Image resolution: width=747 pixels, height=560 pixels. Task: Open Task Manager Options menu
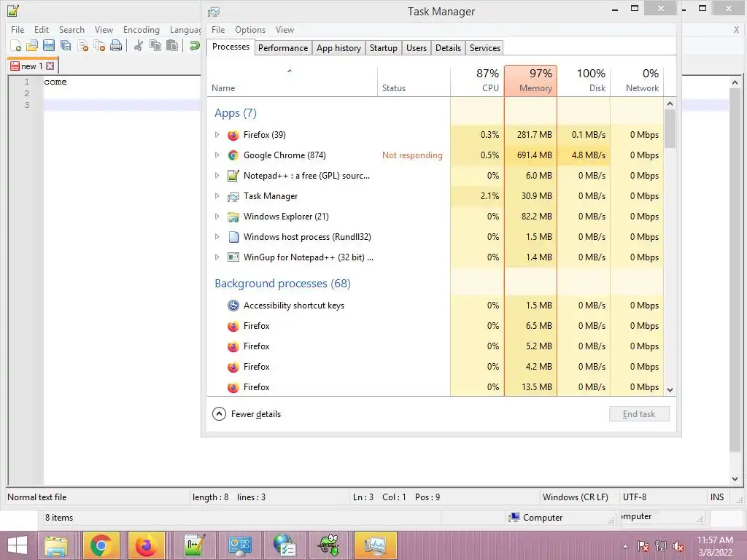click(250, 30)
